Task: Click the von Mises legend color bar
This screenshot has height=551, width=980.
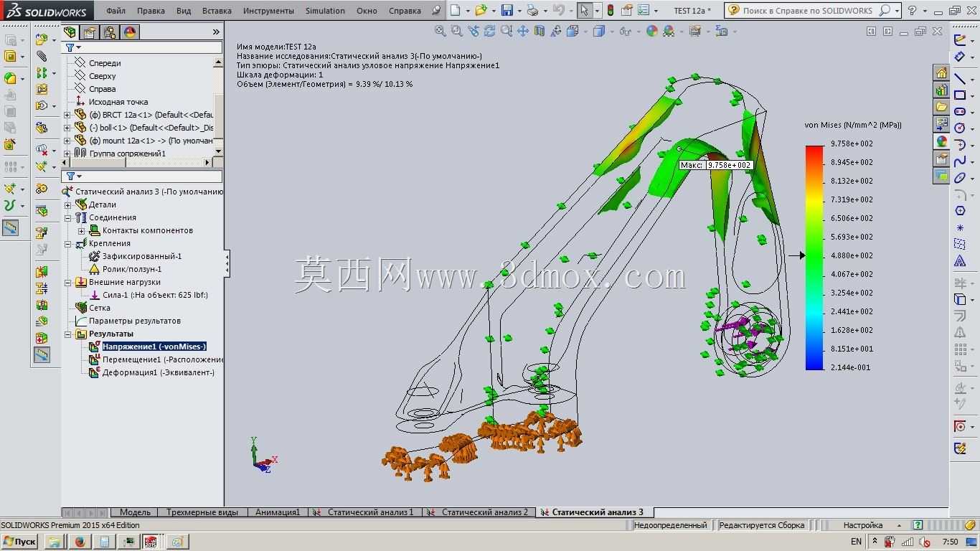Action: (x=814, y=258)
